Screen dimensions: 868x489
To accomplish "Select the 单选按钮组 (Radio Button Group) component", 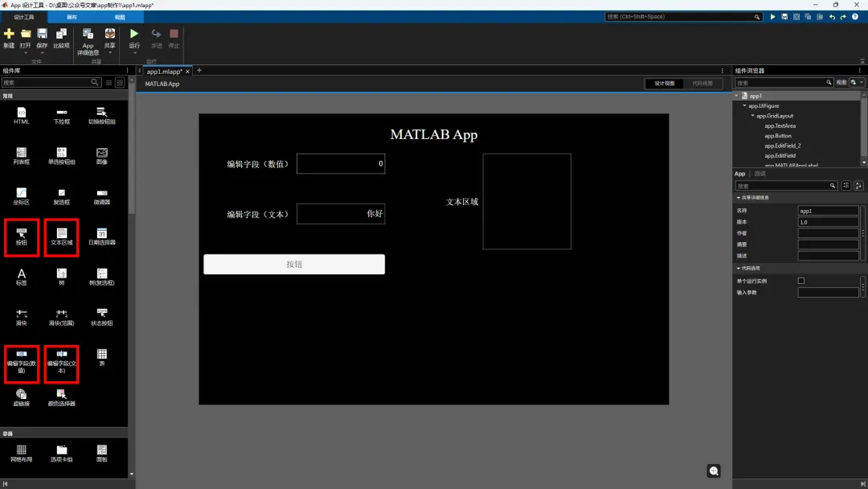I will (61, 156).
